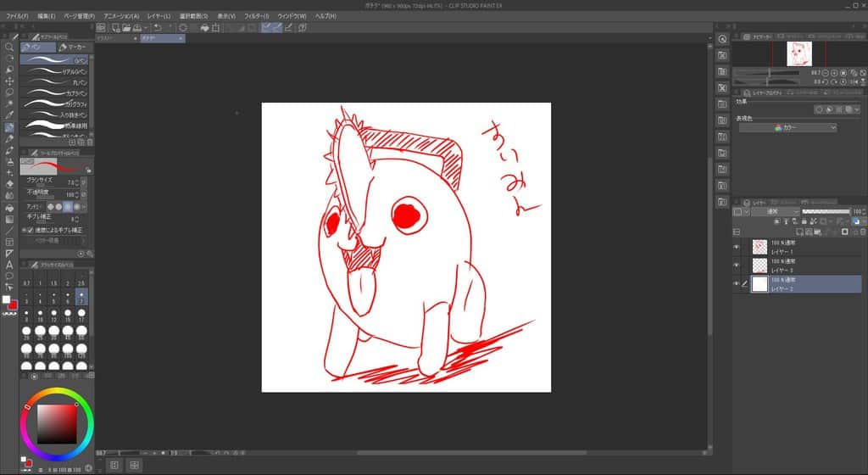Zoom out using Navigator minus icon
This screenshot has height=475, width=868.
pos(825,73)
